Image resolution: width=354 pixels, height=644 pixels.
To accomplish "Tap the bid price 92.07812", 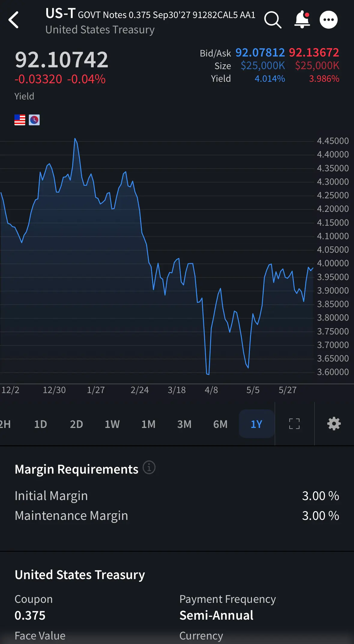I will click(260, 53).
